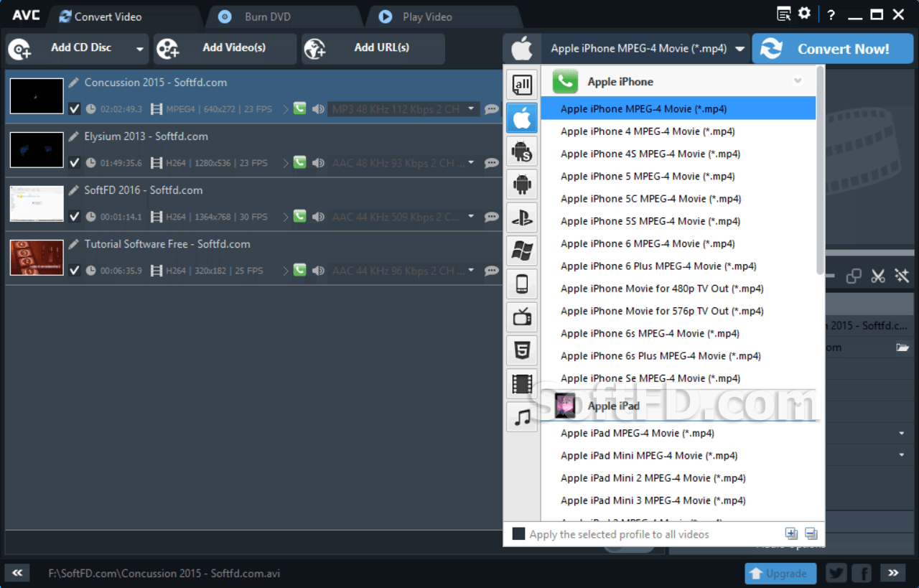Image resolution: width=919 pixels, height=588 pixels.
Task: Select the SoftFD 2016 video thumbnail
Action: point(37,204)
